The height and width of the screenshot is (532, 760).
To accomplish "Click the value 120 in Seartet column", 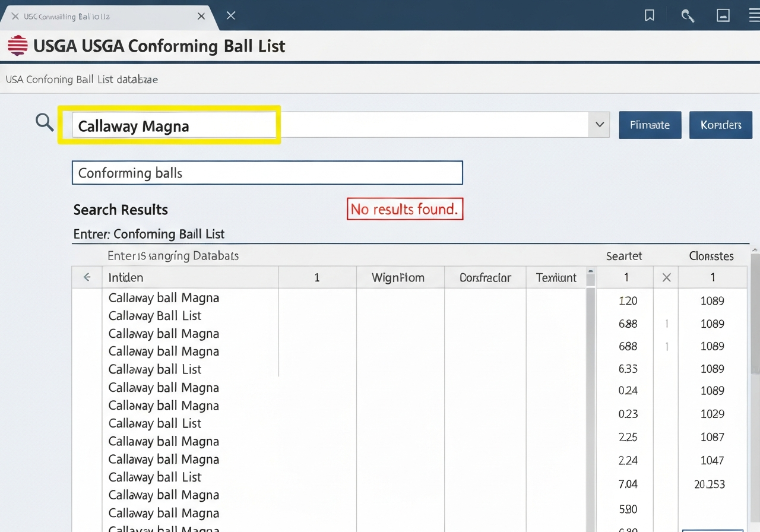I will [x=628, y=300].
